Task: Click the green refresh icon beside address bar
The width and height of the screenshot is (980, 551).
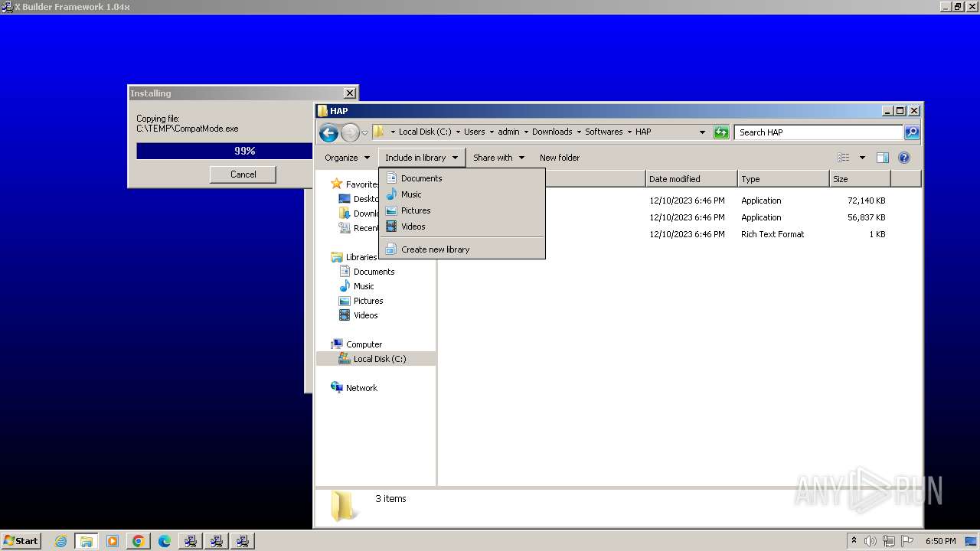Action: click(720, 132)
